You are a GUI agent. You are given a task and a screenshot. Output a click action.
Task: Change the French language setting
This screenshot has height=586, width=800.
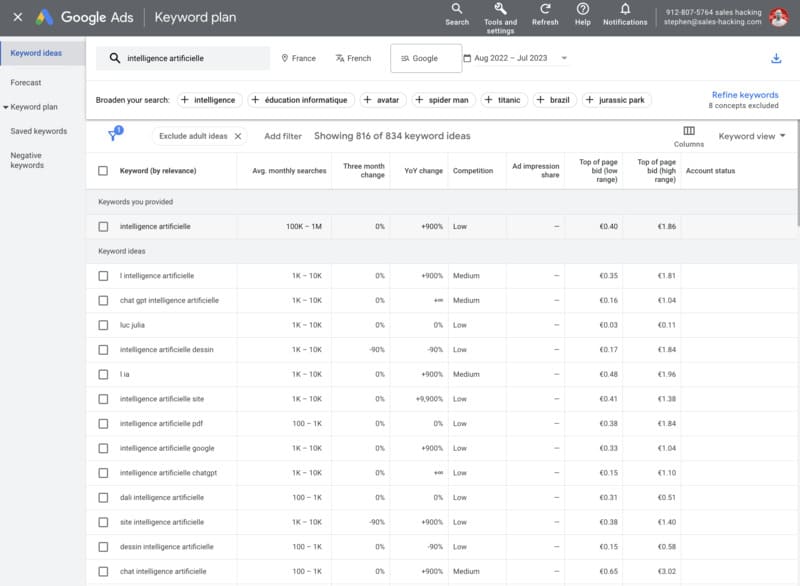click(353, 58)
